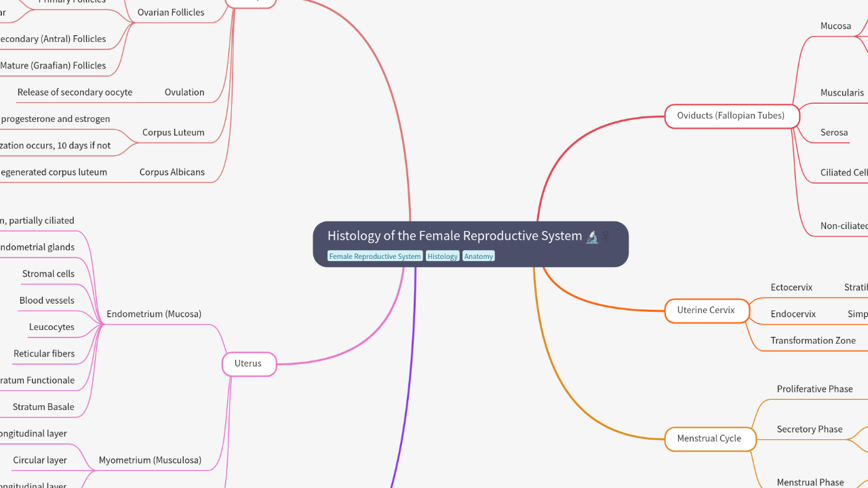The height and width of the screenshot is (488, 868).
Task: Click the Reticular fibers leaf
Action: pos(44,354)
